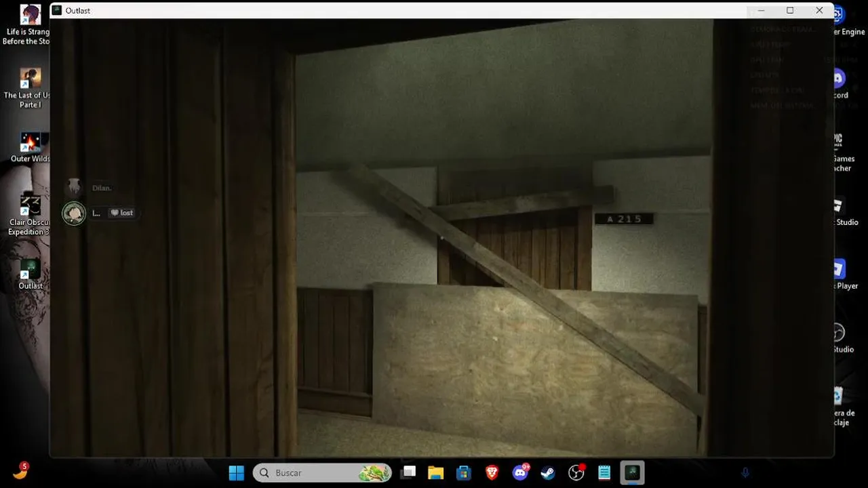The width and height of the screenshot is (868, 488).
Task: Open the Notepad taskbar icon
Action: tap(604, 472)
